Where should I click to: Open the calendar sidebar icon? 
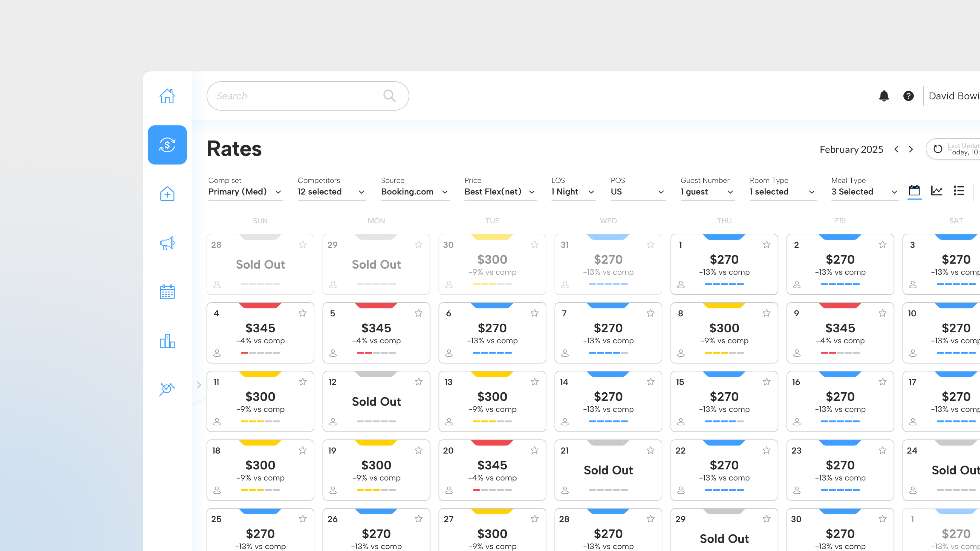point(167,292)
